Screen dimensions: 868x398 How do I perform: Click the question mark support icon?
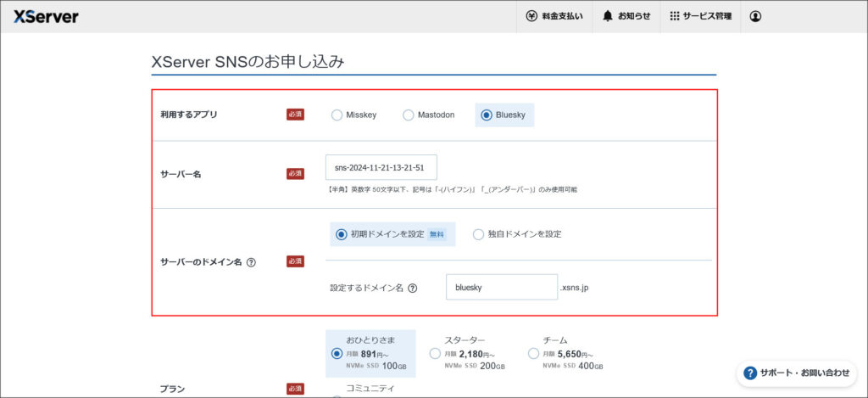750,373
